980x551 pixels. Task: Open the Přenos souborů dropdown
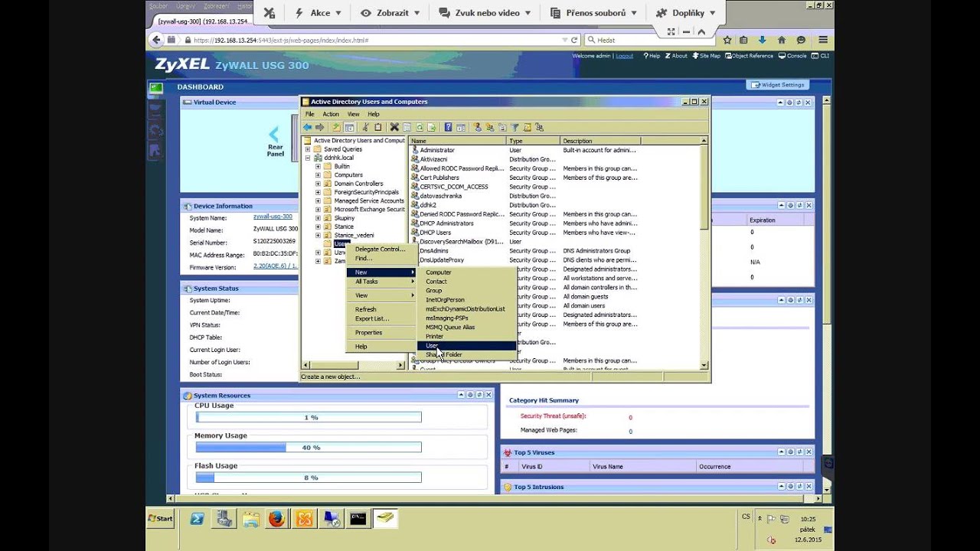click(593, 13)
